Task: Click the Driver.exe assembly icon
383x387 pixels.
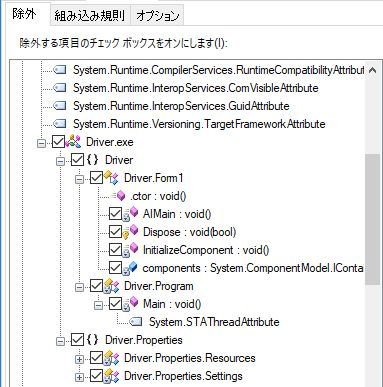Action: click(x=73, y=142)
